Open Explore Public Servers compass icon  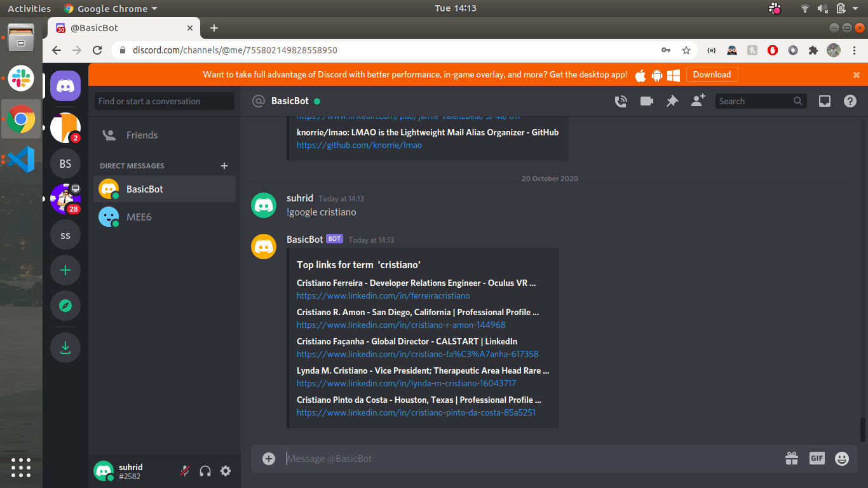[x=65, y=306]
